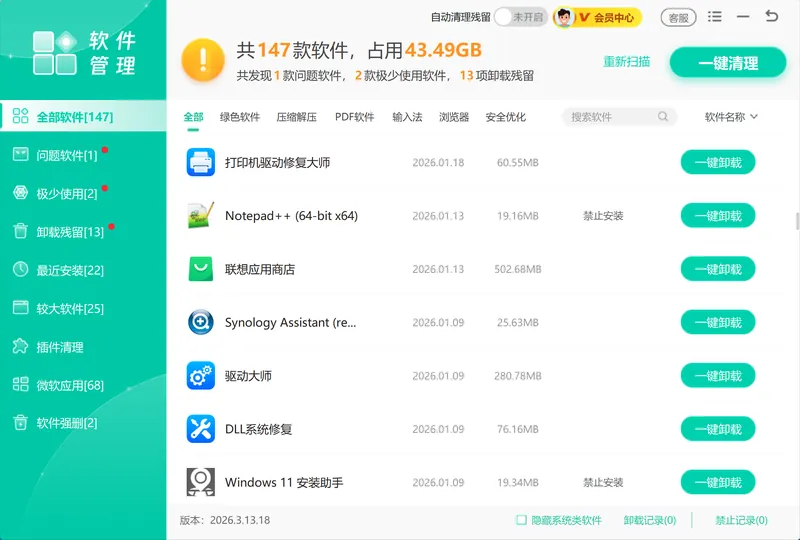Click the Notepad++ app icon

coord(201,215)
